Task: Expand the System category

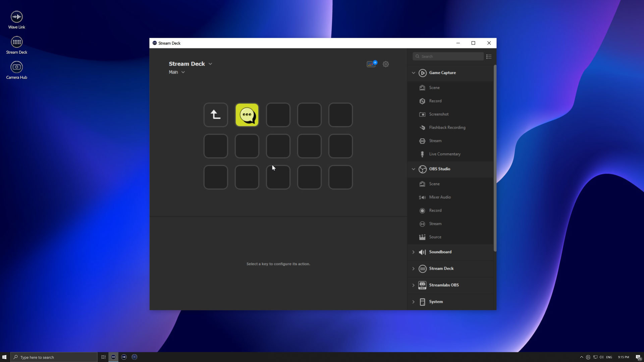Action: [x=413, y=302]
